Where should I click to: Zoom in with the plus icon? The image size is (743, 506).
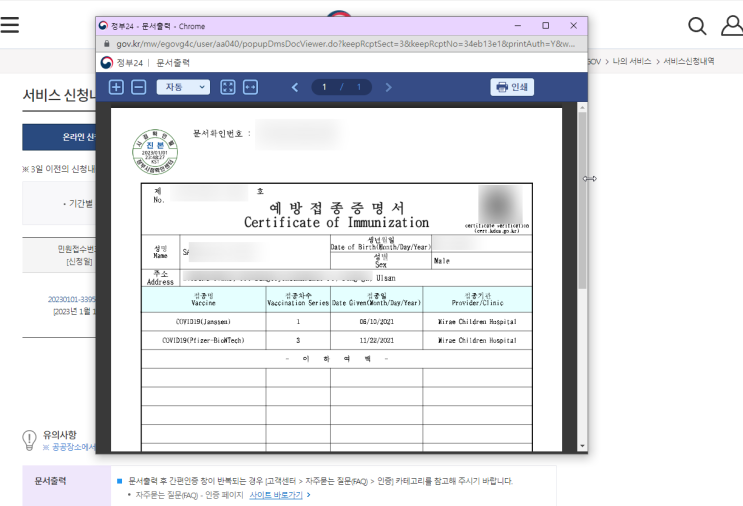coord(116,87)
